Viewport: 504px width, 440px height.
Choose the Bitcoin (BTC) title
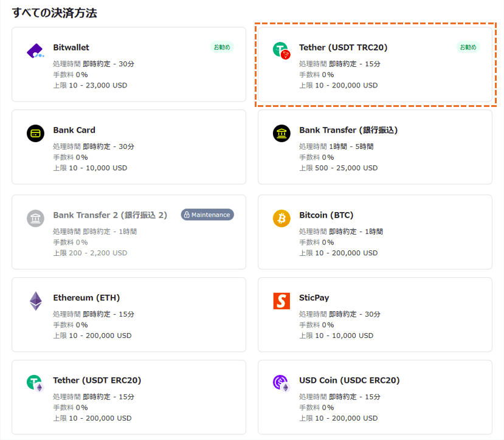click(x=326, y=215)
